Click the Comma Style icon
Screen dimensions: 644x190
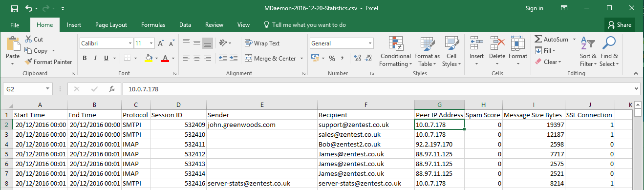(343, 58)
